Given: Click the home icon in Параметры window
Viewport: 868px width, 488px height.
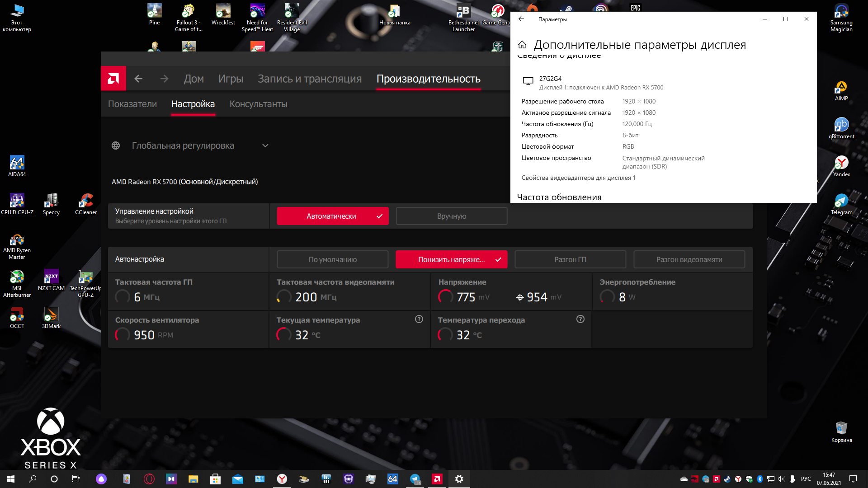Looking at the screenshot, I should [x=522, y=45].
